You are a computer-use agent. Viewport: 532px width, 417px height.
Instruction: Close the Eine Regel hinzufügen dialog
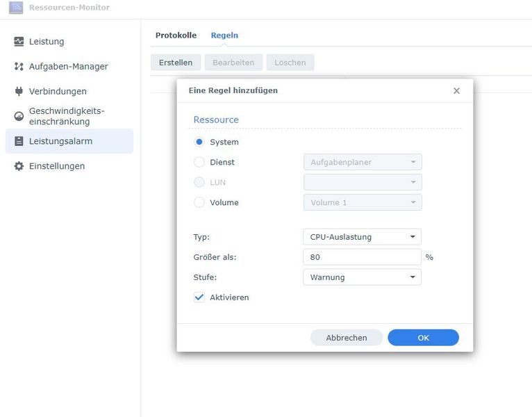coord(457,90)
